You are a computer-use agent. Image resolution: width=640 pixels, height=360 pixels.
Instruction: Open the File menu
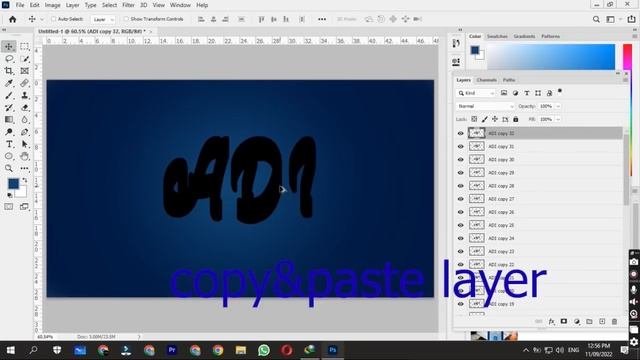pyautogui.click(x=20, y=5)
